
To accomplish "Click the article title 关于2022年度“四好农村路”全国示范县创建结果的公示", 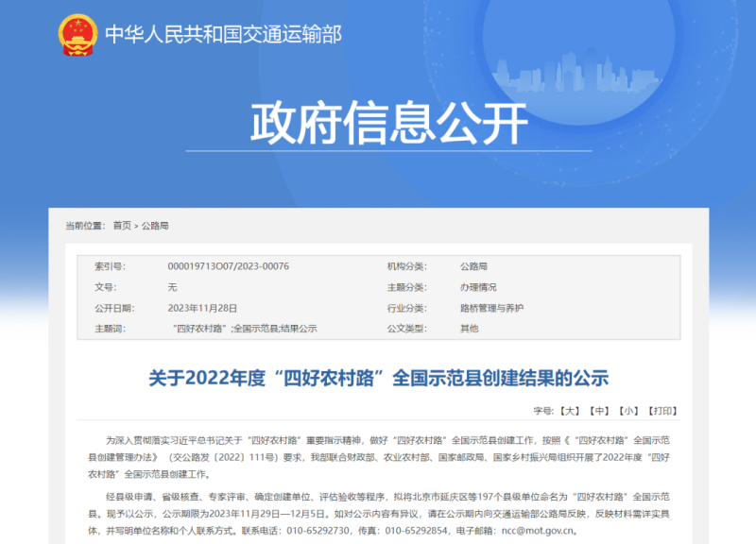I will pos(379,378).
